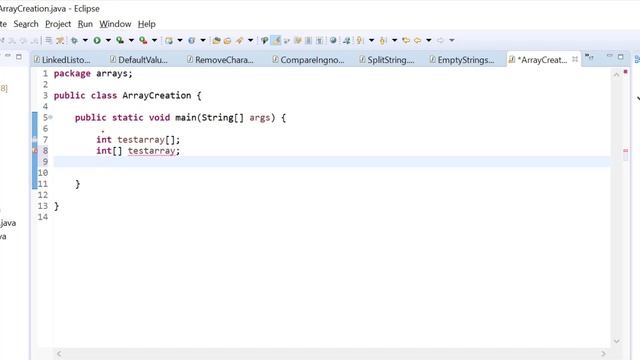Open the New Class dropdown arrow

pyautogui.click(x=202, y=40)
